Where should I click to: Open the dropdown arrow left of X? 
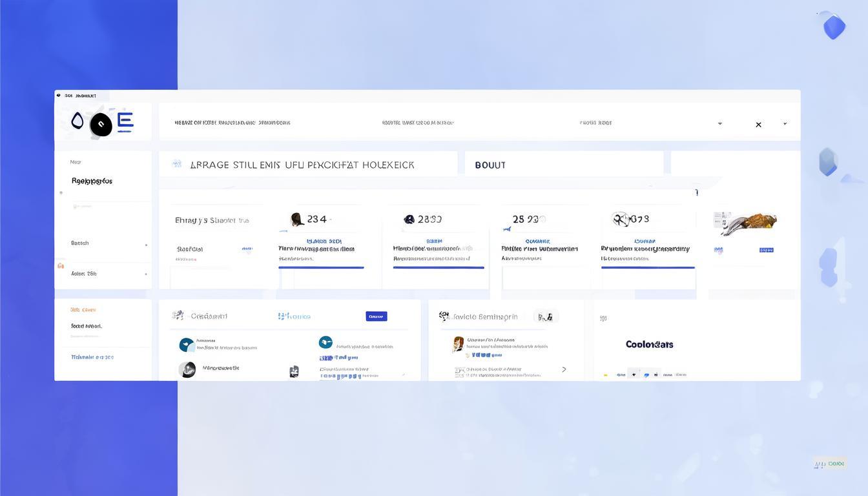[x=720, y=124]
